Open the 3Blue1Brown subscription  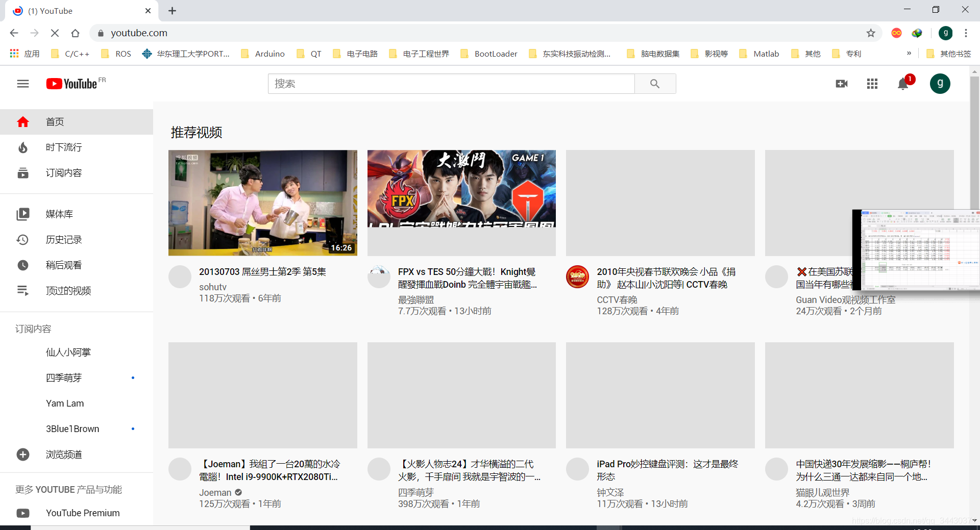click(77, 429)
